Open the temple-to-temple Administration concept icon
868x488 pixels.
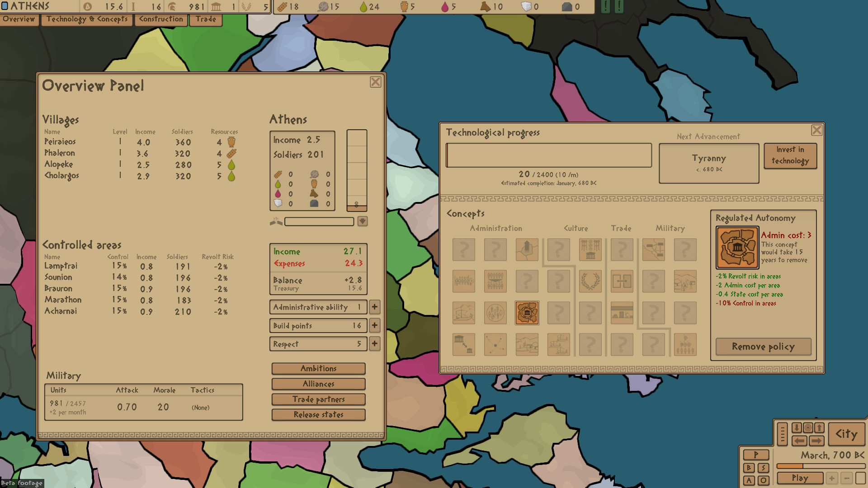464,344
